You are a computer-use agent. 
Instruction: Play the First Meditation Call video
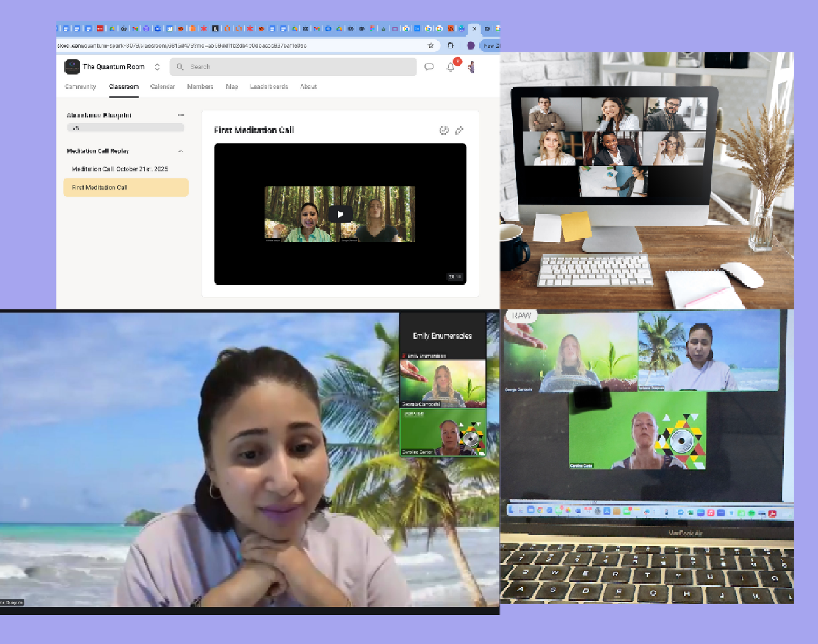pos(340,214)
